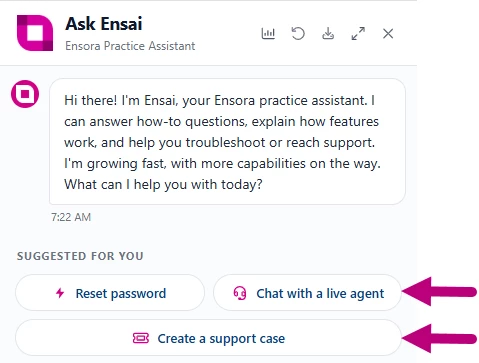Select the Reset password suggestion

click(110, 293)
